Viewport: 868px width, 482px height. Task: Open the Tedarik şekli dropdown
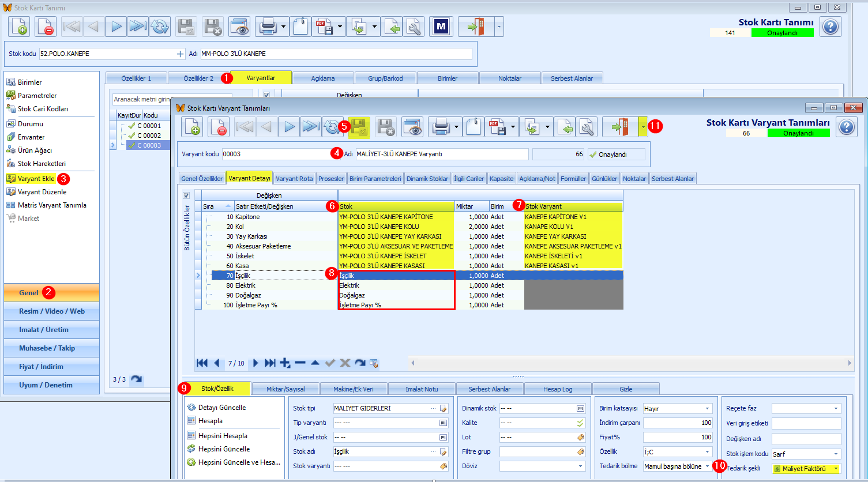pyautogui.click(x=806, y=469)
